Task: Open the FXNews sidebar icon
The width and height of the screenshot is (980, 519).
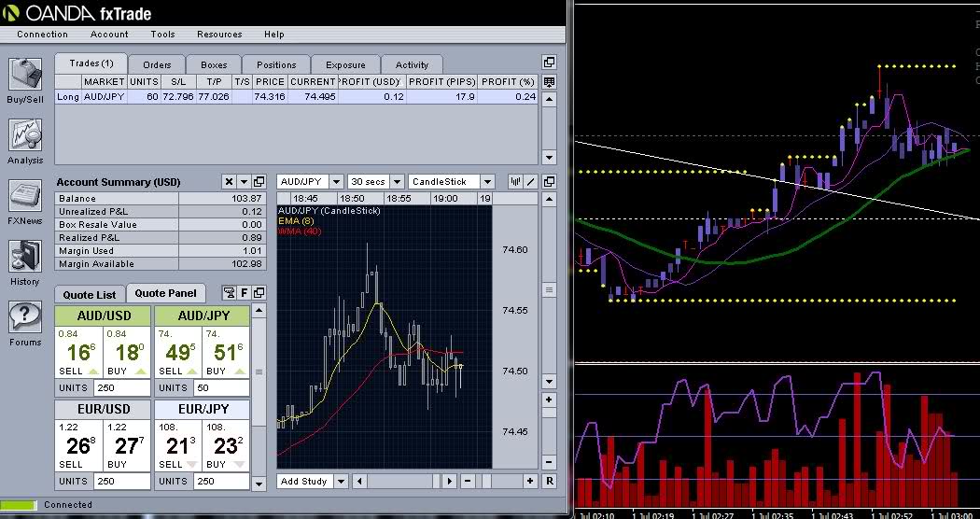Action: [x=25, y=202]
